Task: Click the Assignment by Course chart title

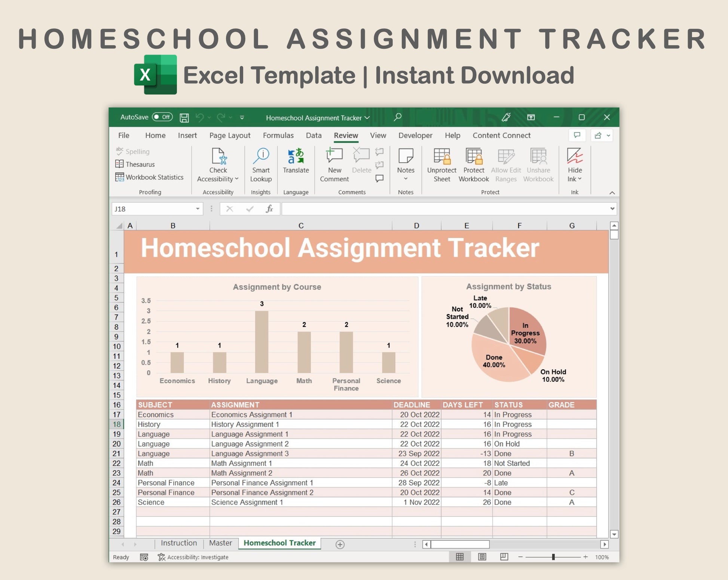Action: click(277, 287)
